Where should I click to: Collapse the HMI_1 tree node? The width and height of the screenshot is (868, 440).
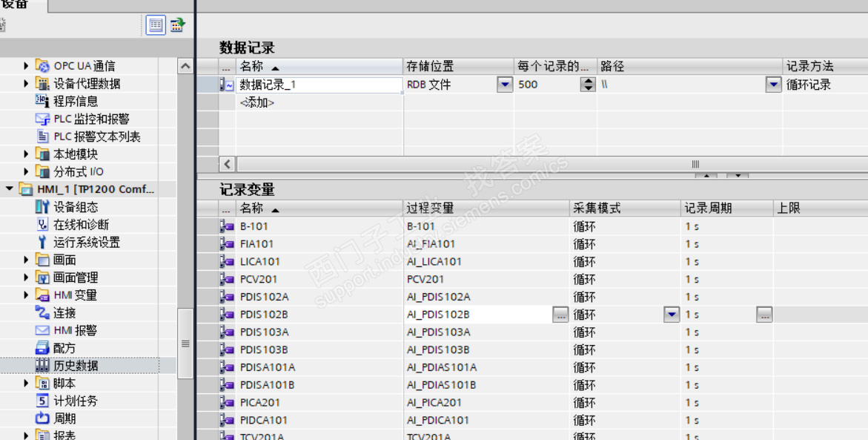click(x=10, y=189)
